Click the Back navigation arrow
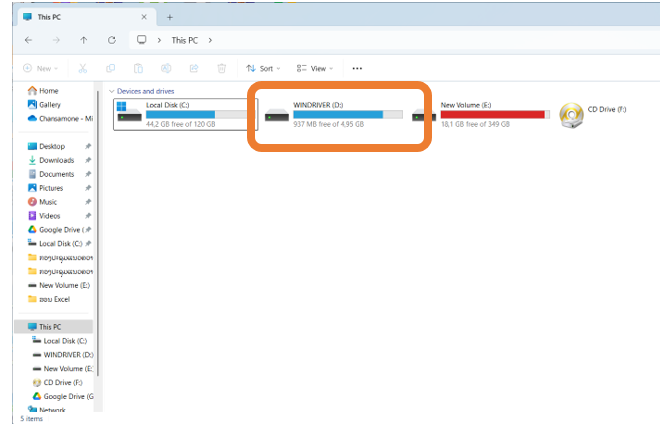Screen dimensions: 660x428 point(28,40)
